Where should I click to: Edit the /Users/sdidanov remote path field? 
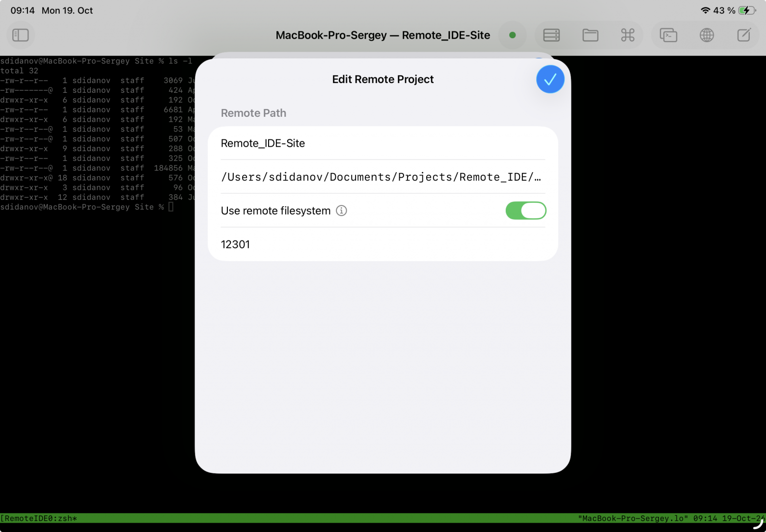click(383, 177)
